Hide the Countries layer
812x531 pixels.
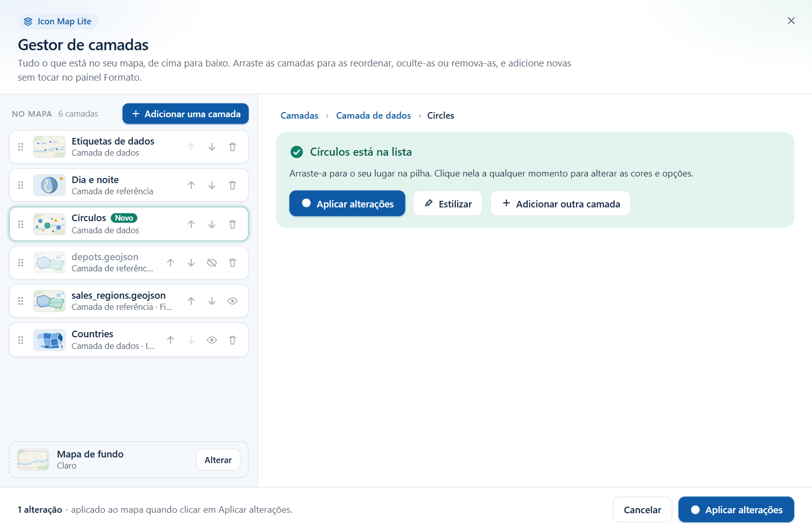pos(212,340)
